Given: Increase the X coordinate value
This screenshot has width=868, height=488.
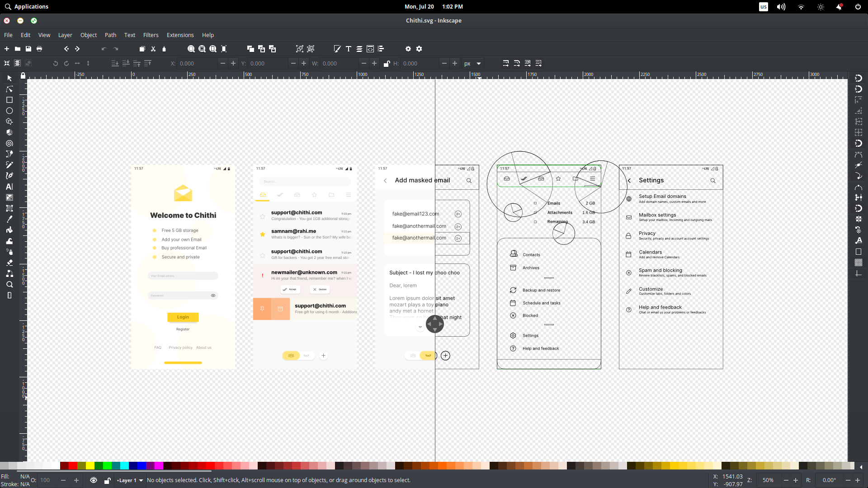Looking at the screenshot, I should (x=233, y=63).
